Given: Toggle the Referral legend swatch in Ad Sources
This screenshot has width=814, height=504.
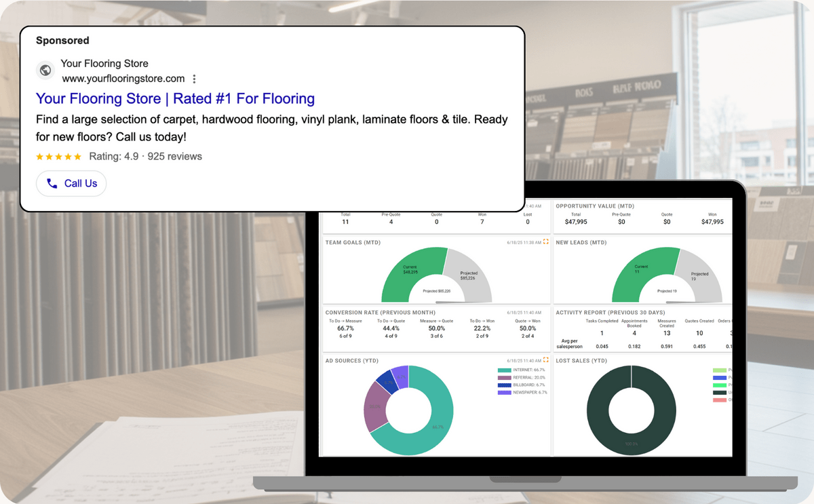Looking at the screenshot, I should click(x=504, y=378).
